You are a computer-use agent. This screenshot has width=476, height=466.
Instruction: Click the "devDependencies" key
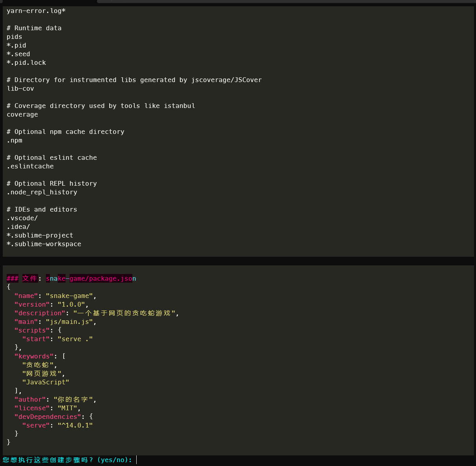[x=48, y=417]
